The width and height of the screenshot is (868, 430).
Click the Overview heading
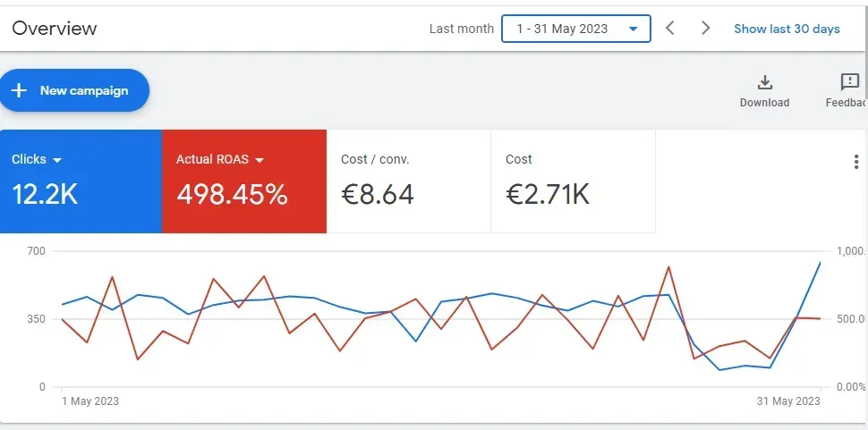click(55, 29)
